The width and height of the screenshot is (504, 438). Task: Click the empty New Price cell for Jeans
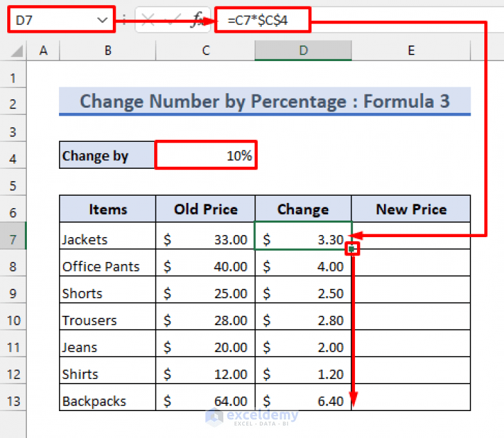pos(411,344)
